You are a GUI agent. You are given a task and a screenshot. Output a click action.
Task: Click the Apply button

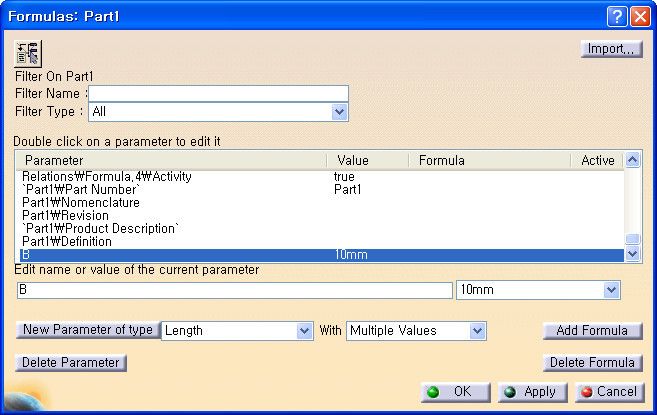[533, 392]
